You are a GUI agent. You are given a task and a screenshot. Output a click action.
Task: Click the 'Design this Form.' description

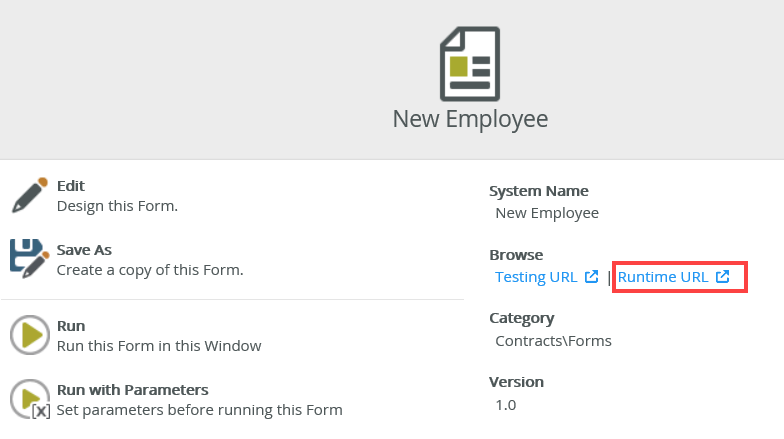point(117,206)
